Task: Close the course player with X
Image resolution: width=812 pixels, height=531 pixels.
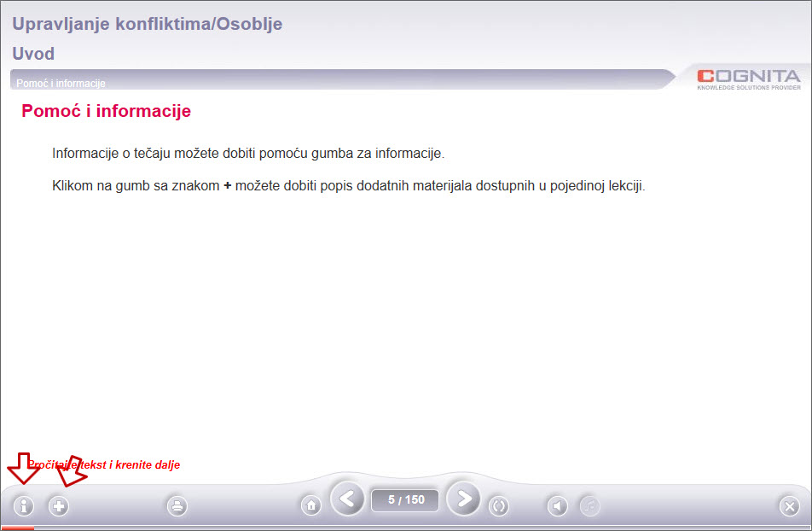Action: click(x=789, y=506)
